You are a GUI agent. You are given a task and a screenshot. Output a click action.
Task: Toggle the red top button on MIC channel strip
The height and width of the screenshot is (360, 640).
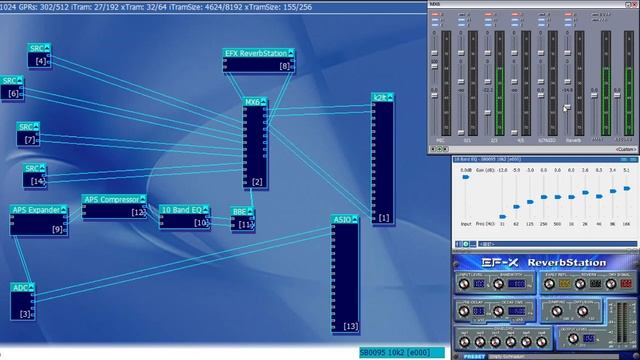pos(434,14)
